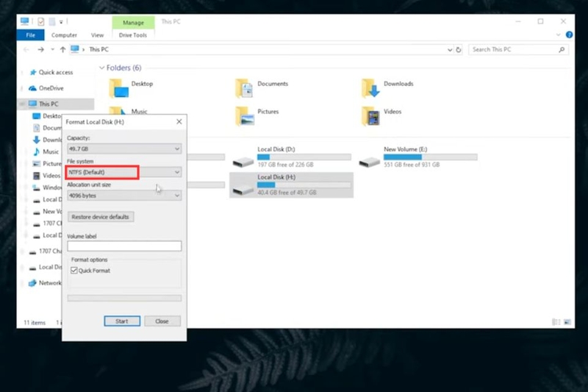Click Network in the navigation pane

(x=45, y=283)
